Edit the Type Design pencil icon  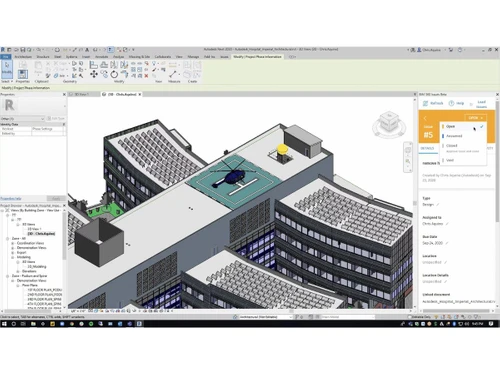pos(438,204)
